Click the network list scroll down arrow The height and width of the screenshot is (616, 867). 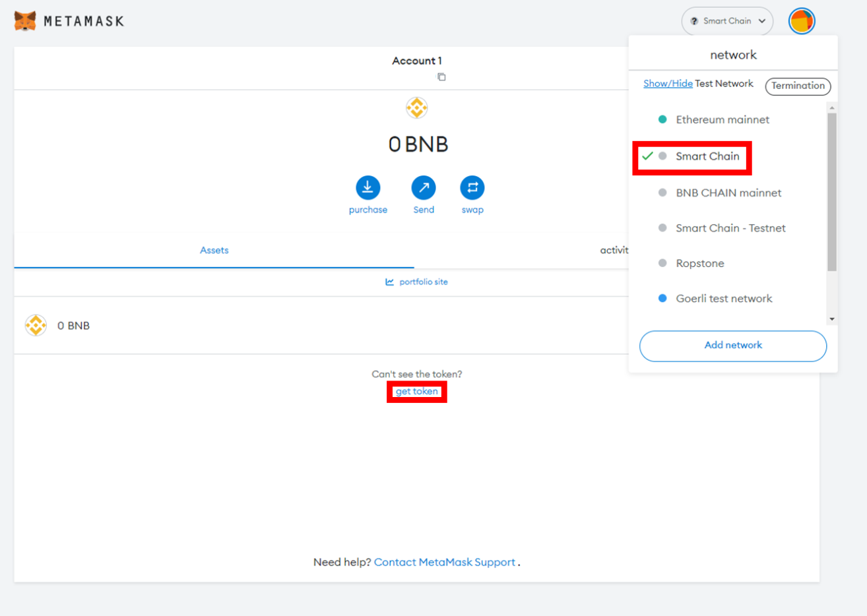pyautogui.click(x=832, y=319)
